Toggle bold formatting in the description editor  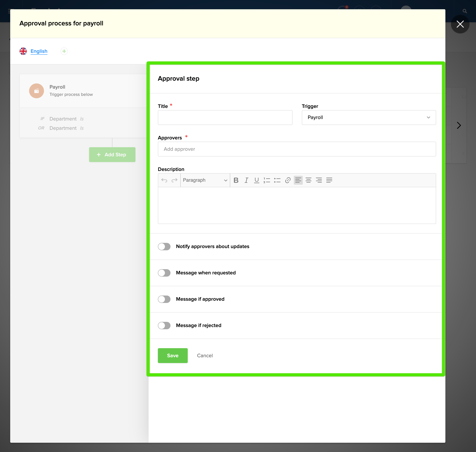236,180
